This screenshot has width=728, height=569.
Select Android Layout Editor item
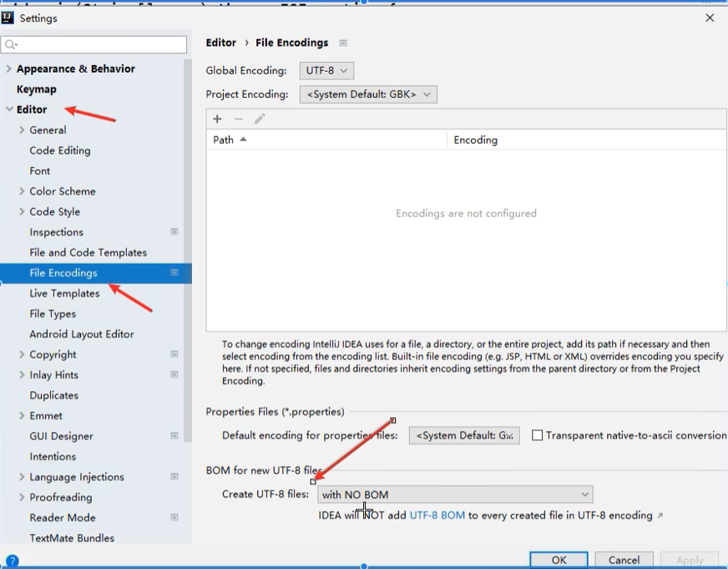82,334
